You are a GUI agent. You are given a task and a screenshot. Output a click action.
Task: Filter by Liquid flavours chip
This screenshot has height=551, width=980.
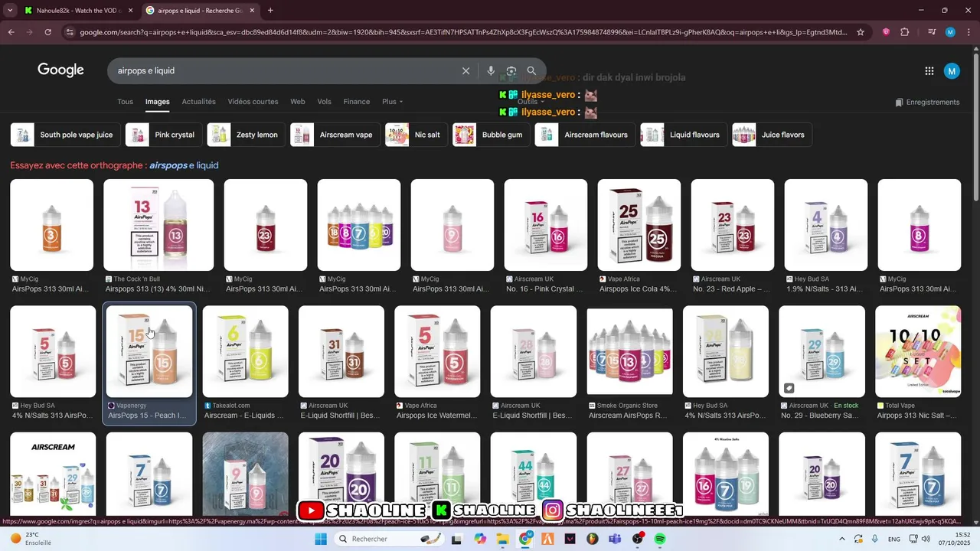[684, 135]
